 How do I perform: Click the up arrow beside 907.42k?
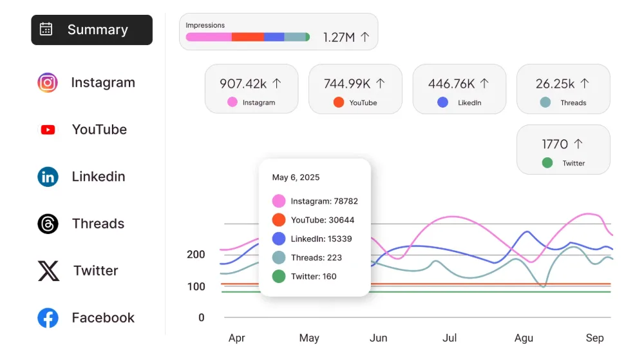277,83
